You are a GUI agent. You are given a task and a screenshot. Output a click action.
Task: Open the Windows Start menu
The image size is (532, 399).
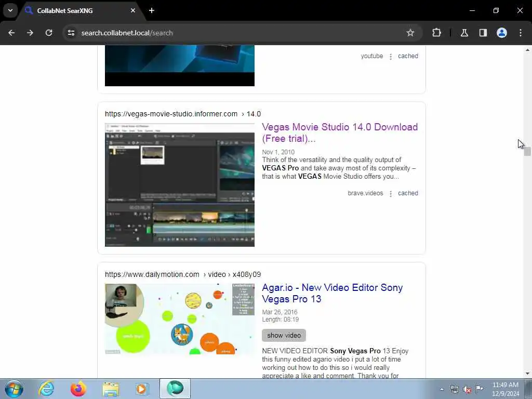tap(14, 389)
